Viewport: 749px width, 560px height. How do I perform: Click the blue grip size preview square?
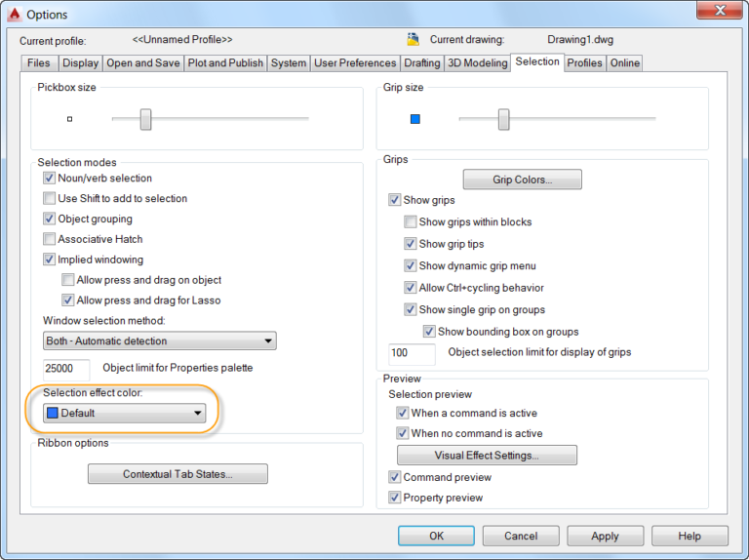pos(414,119)
